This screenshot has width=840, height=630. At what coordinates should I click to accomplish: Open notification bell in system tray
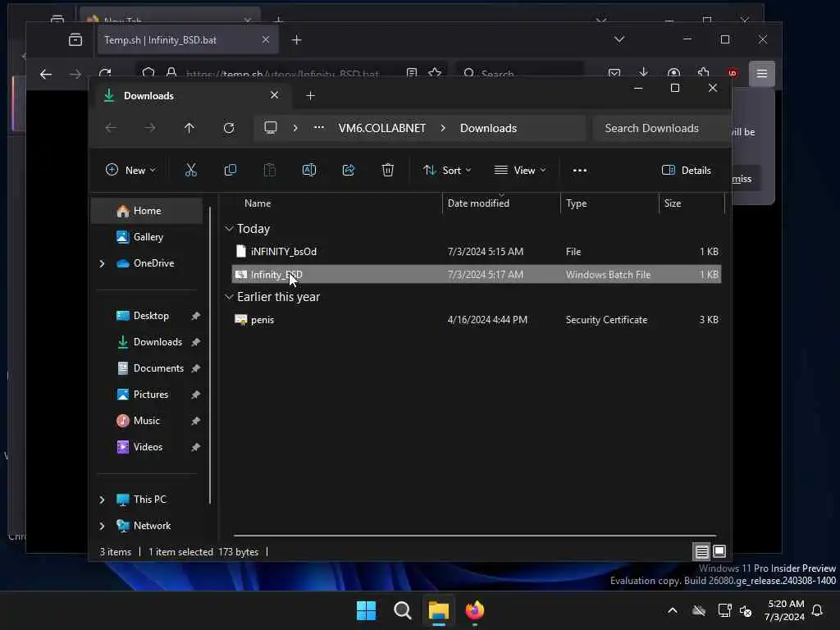pyautogui.click(x=817, y=610)
